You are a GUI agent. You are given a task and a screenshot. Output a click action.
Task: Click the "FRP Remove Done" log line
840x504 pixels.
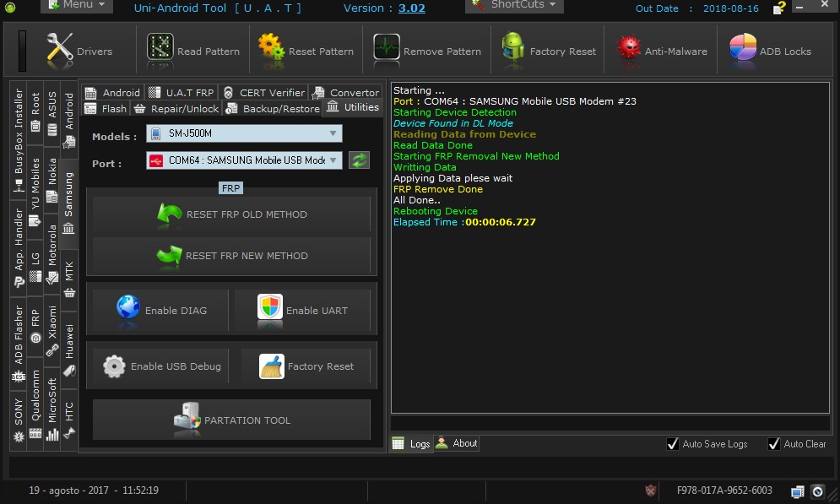437,189
